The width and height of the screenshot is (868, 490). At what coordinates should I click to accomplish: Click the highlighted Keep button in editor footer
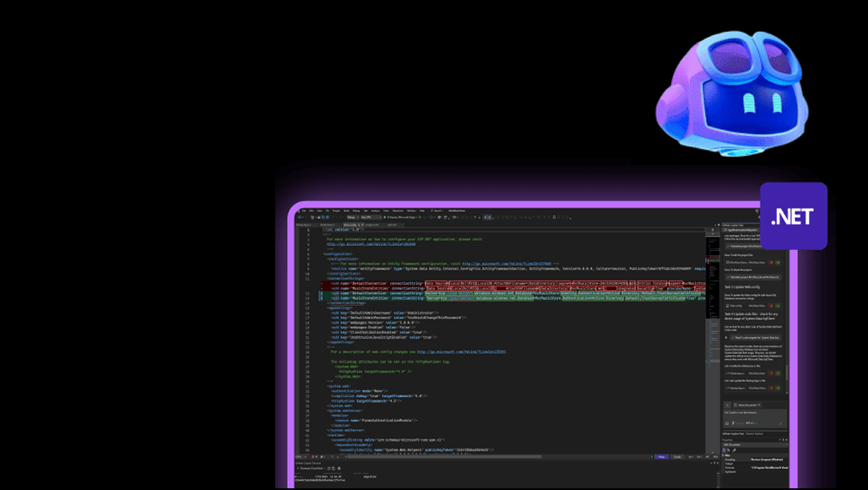coord(661,457)
